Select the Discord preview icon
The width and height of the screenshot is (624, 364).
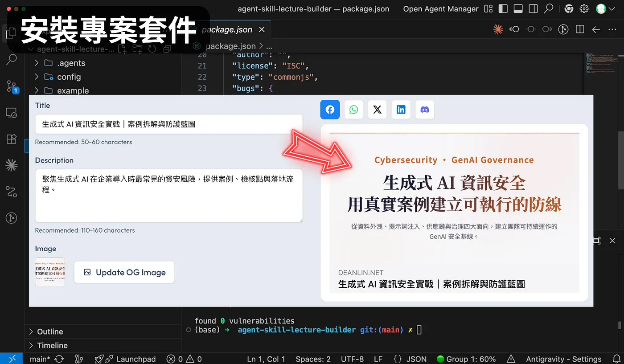click(x=425, y=110)
